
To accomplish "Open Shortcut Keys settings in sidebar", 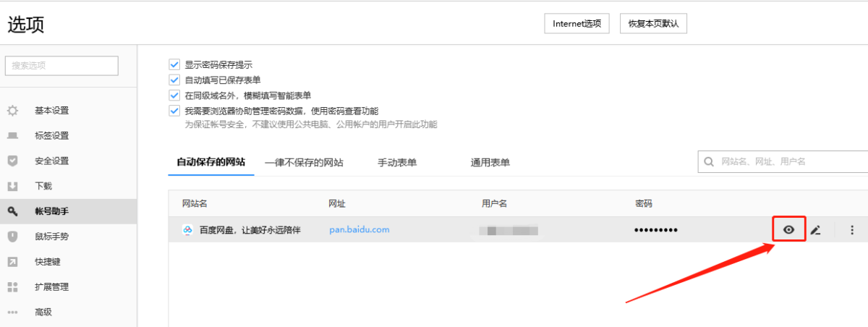I will [x=47, y=262].
